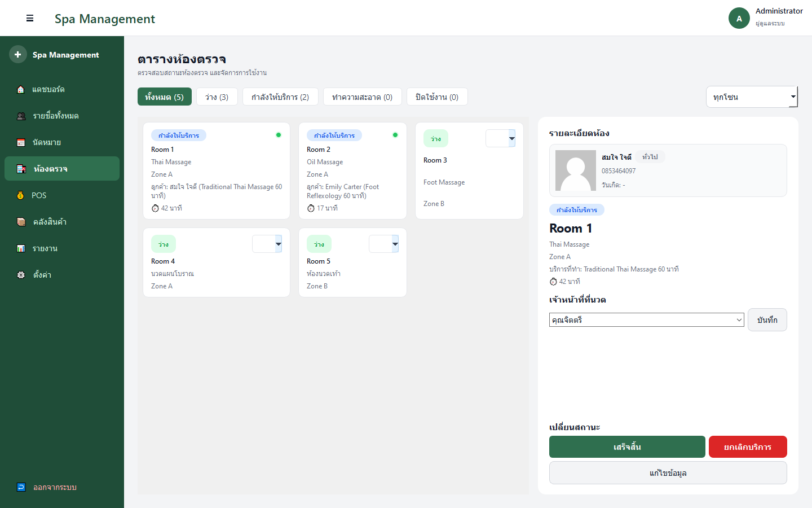The height and width of the screenshot is (508, 812).
Task: Click the plus icon beside Spa Management
Action: click(x=17, y=54)
